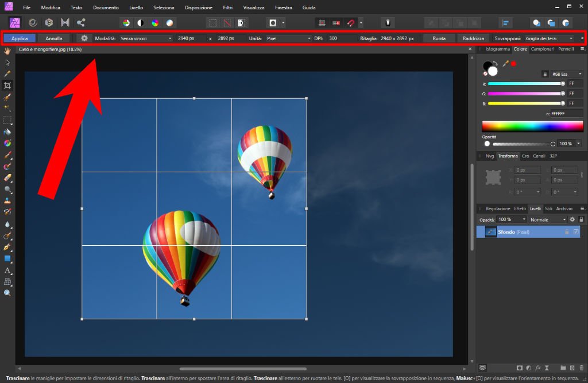Select the Zoom magnifier tool

tap(7, 293)
